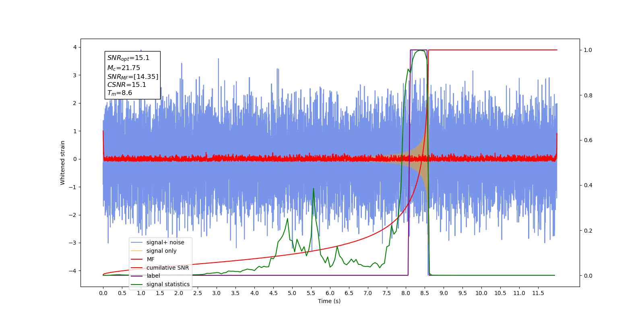Image resolution: width=644 pixels, height=322 pixels.
Task: Click the 5.5 tick on the time axis
Action: click(311, 293)
